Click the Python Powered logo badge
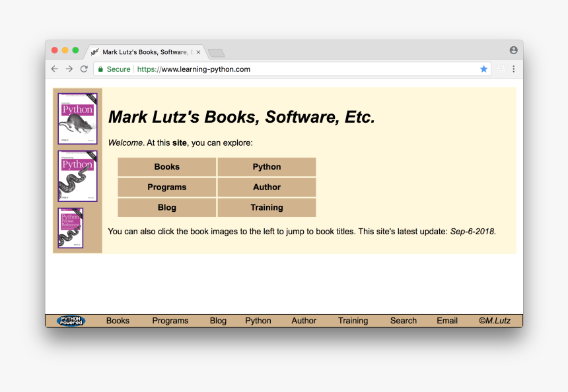 pos(71,321)
